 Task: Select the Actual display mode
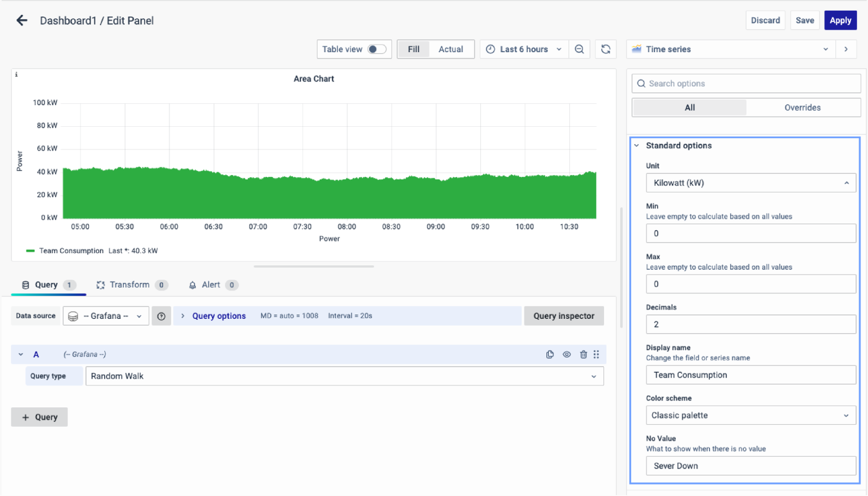tap(450, 49)
